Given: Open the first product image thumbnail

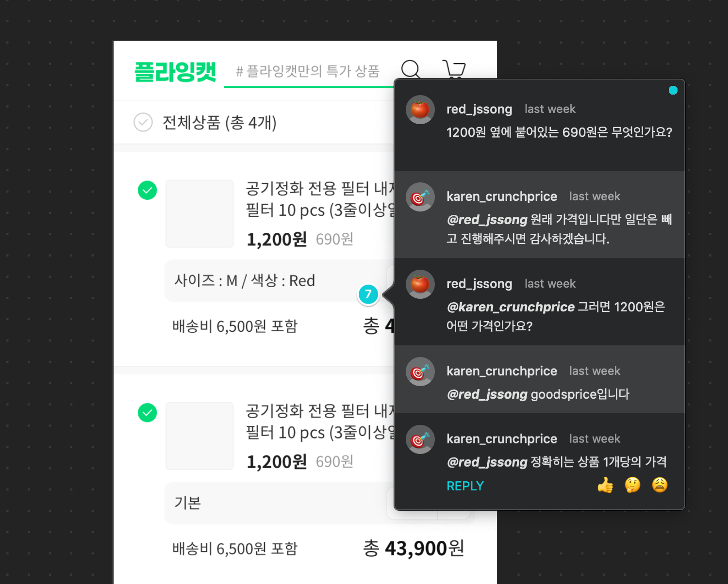Looking at the screenshot, I should pos(199,213).
